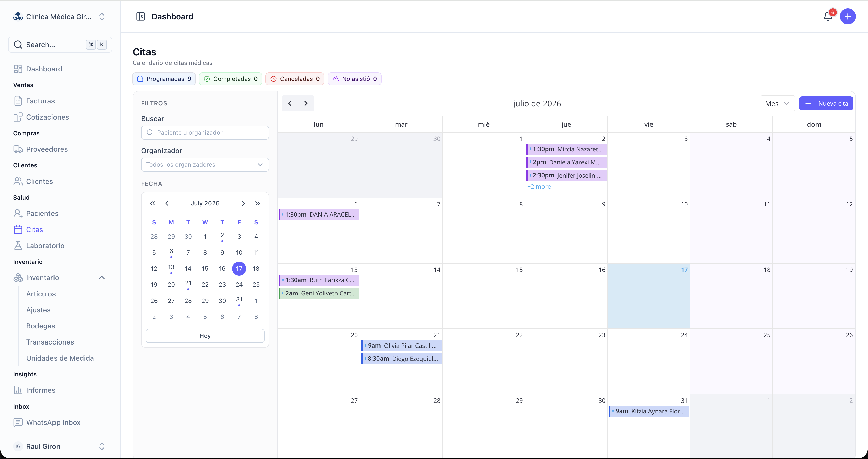Open the 2am Geni Yoliveth appointment
Image resolution: width=868 pixels, height=459 pixels.
pyautogui.click(x=319, y=293)
